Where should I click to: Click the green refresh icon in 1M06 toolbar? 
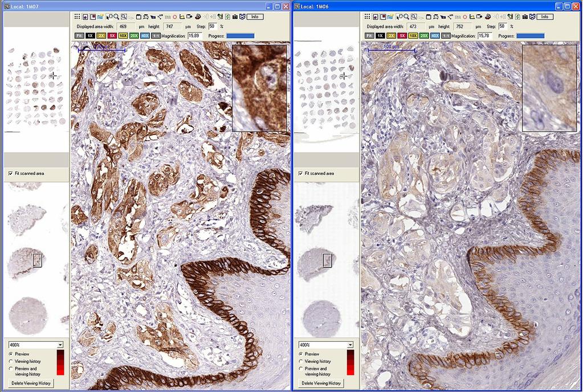point(517,17)
